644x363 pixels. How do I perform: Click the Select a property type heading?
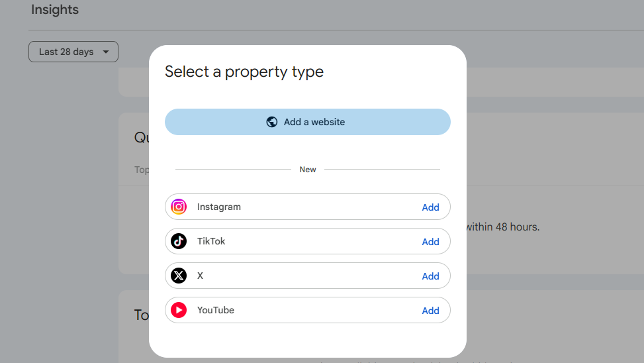click(244, 72)
